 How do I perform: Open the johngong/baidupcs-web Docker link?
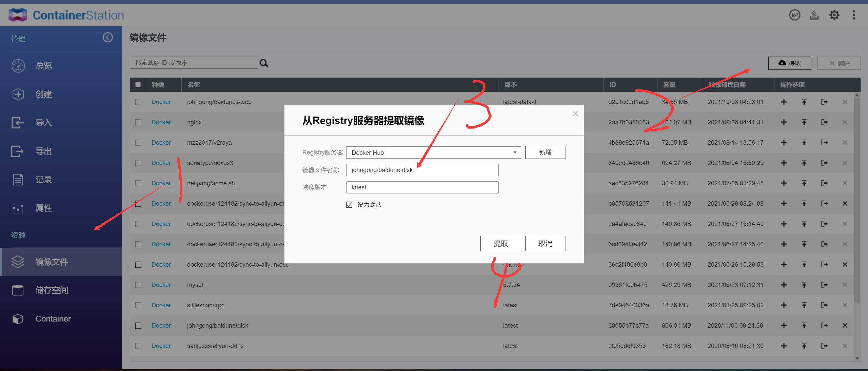(161, 102)
